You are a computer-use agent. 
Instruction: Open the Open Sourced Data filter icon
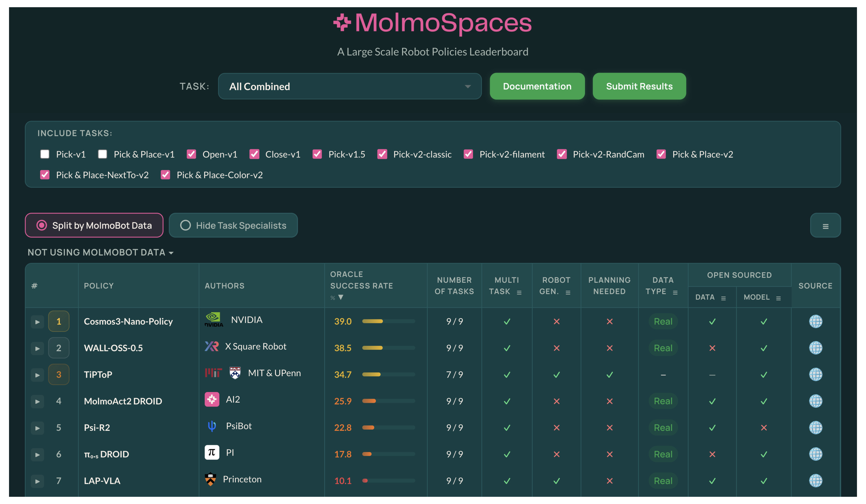(x=723, y=298)
